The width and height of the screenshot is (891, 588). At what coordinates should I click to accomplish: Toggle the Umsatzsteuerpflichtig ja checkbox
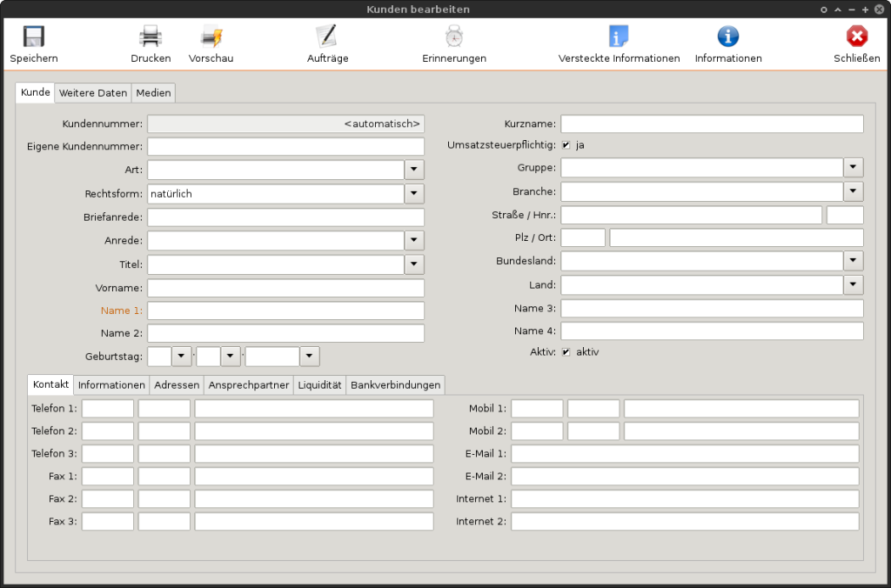tap(566, 145)
